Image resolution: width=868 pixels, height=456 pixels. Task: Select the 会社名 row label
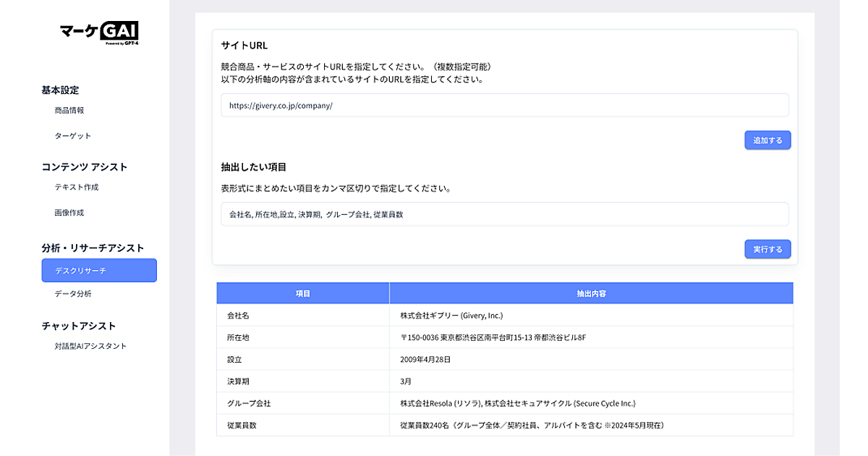click(x=238, y=316)
